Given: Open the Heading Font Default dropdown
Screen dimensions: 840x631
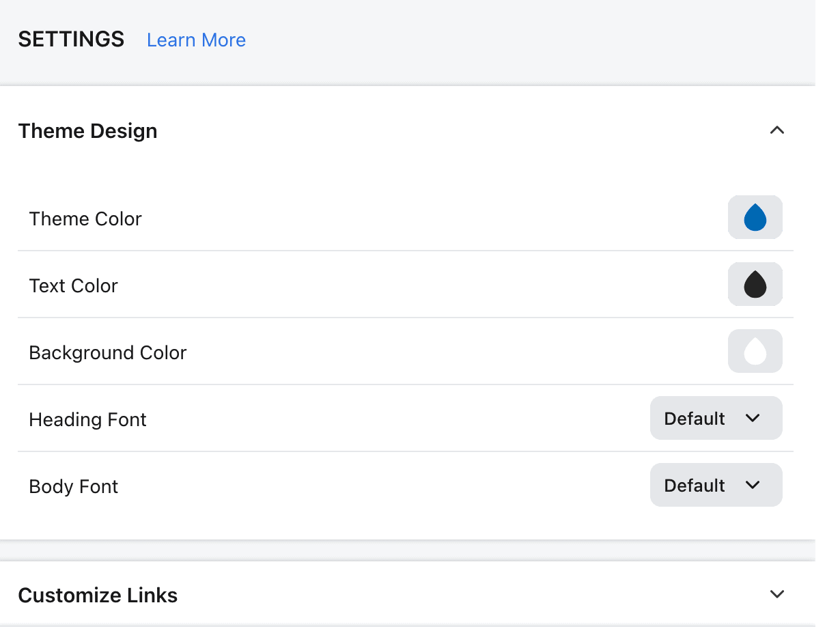Looking at the screenshot, I should pos(715,418).
